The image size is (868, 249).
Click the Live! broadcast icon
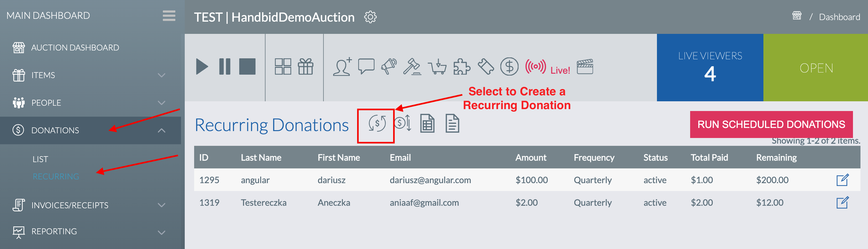coord(548,67)
